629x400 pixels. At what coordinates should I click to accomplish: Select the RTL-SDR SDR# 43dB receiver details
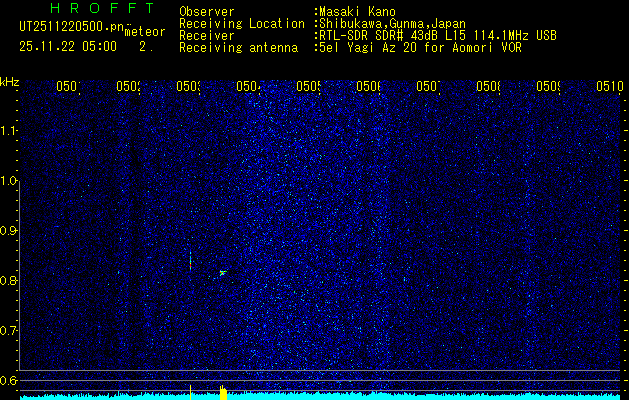pyautogui.click(x=438, y=36)
